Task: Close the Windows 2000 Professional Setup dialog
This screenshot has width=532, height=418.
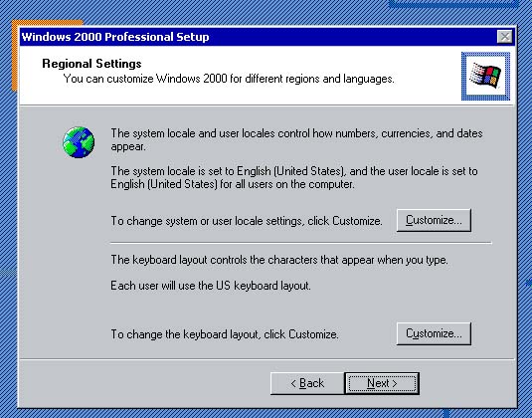Action: click(x=505, y=37)
